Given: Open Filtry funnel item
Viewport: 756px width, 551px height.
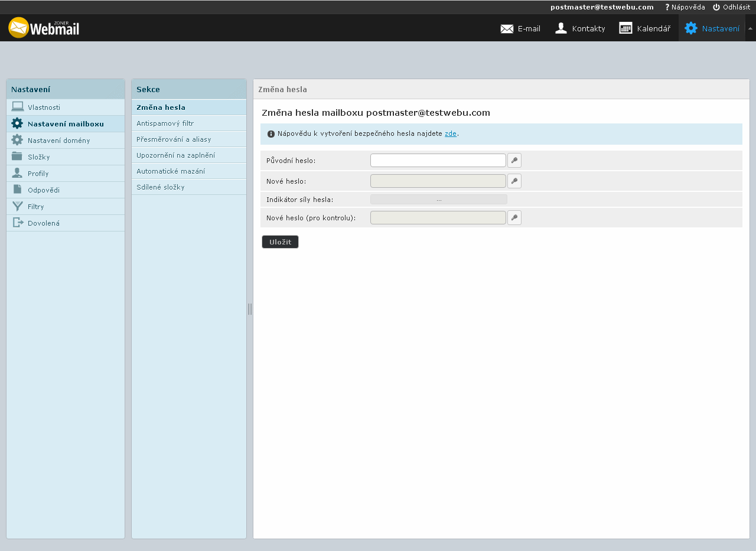Looking at the screenshot, I should (x=35, y=207).
